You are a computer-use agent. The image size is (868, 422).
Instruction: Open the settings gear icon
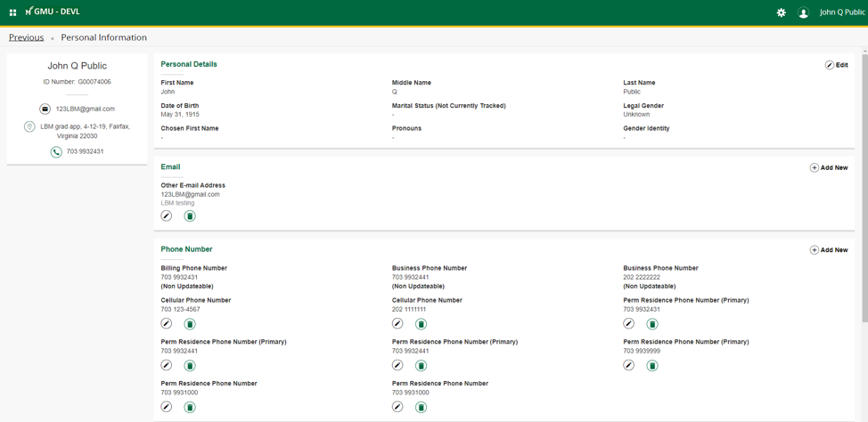click(782, 12)
